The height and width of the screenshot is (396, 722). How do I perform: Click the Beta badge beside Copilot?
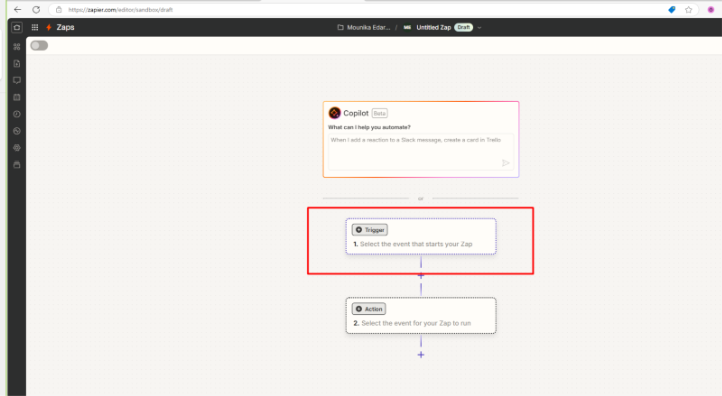point(379,113)
